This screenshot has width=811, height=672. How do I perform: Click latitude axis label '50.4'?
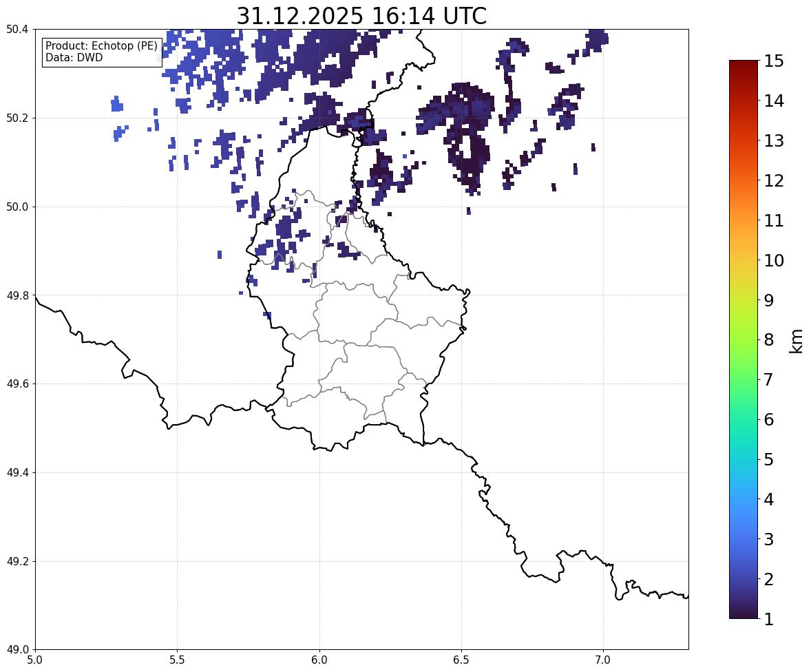(17, 30)
